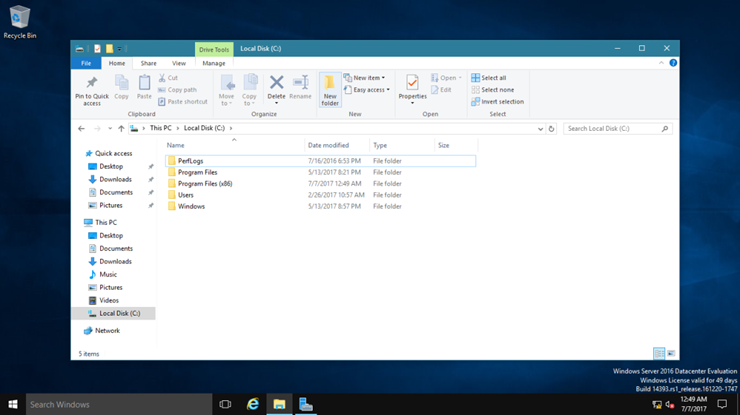Image resolution: width=740 pixels, height=415 pixels.
Task: Click the Rename ribbon icon
Action: (x=300, y=86)
